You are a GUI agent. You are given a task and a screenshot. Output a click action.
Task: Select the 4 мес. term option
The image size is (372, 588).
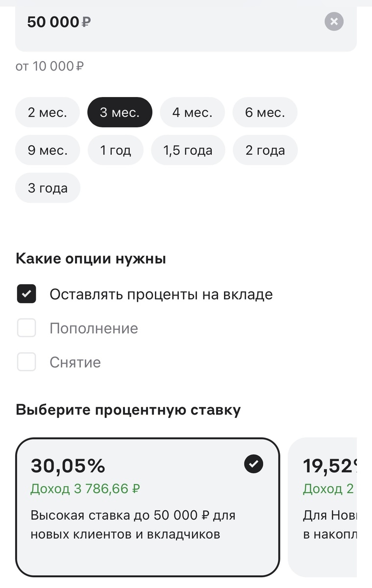coord(192,112)
